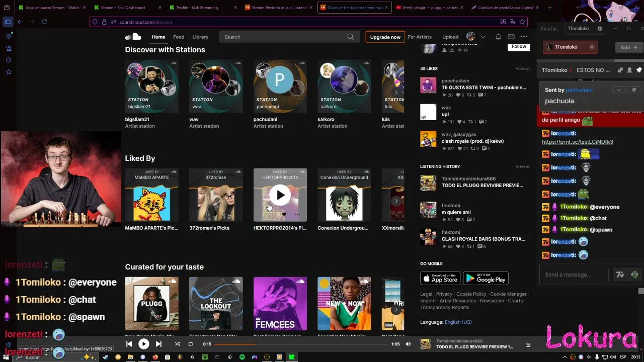Click the SoundCloud logo icon

(133, 37)
